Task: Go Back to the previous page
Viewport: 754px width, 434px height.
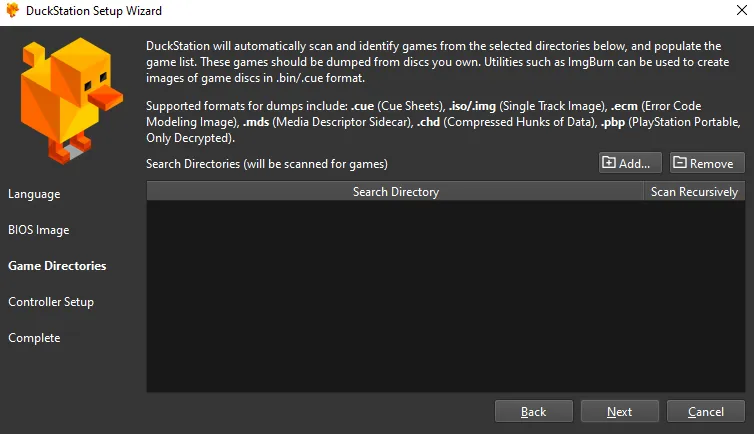Action: 534,411
